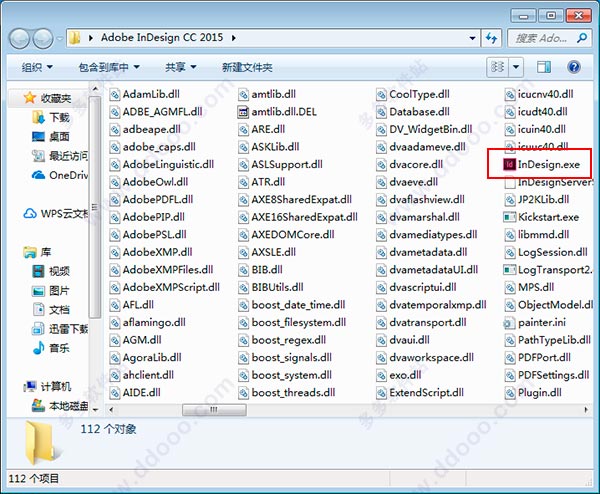600x494 pixels.
Task: Select the dvametadataUI.dll file
Action: click(427, 270)
